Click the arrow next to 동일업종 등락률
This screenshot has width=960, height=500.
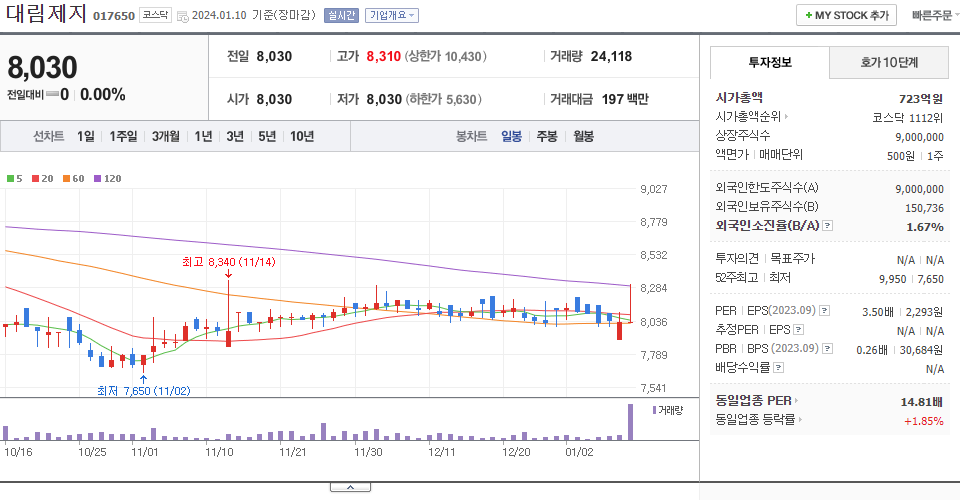pos(800,420)
